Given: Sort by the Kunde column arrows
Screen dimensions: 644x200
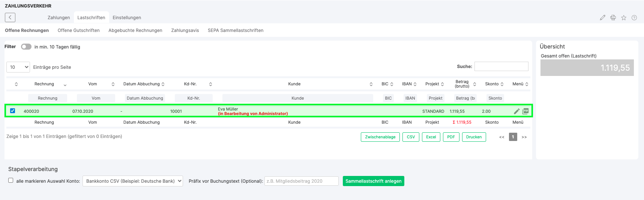Looking at the screenshot, I should point(371,84).
